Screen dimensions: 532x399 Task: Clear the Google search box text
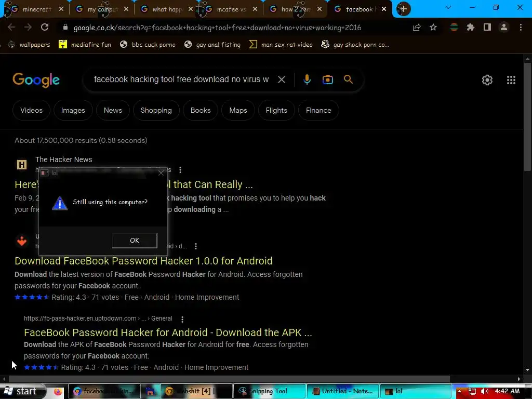tap(282, 79)
